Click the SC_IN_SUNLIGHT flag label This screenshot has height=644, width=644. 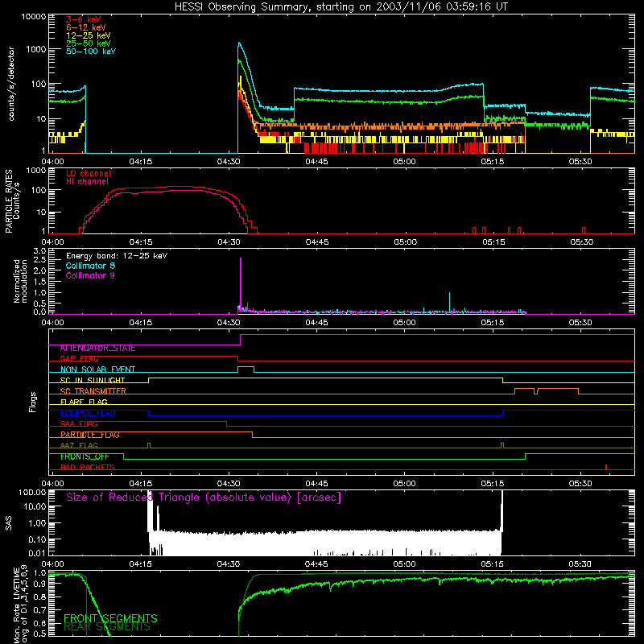tap(93, 380)
